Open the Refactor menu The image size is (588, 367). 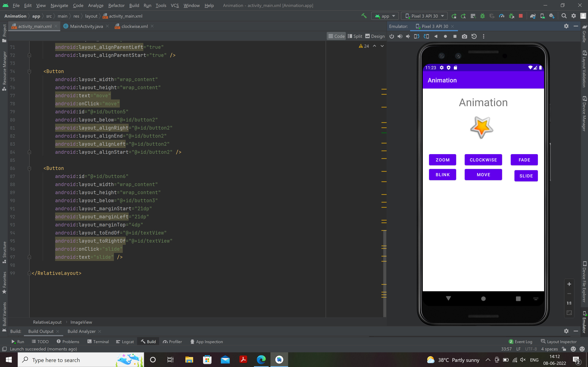pos(116,5)
